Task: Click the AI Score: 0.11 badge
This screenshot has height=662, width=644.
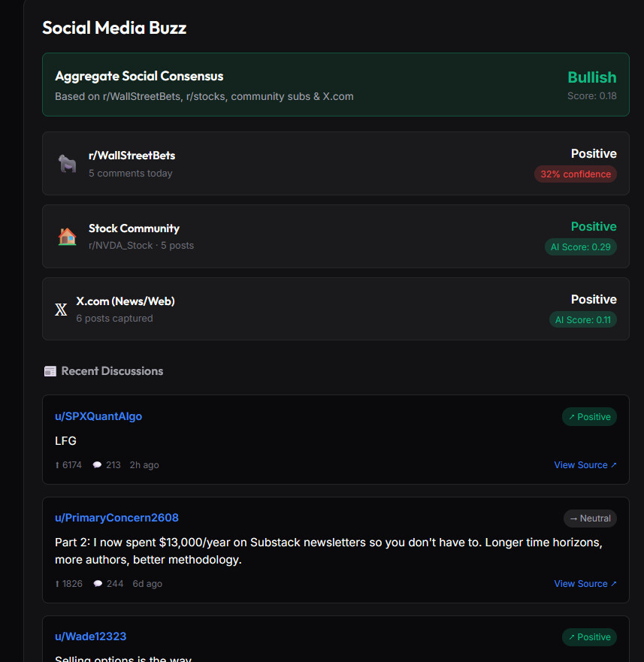Action: [582, 320]
